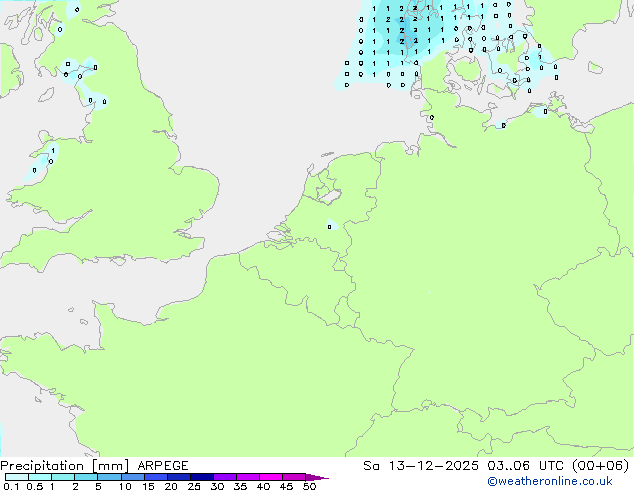Click the legend value label 50
This screenshot has height=490, width=634.
[309, 486]
